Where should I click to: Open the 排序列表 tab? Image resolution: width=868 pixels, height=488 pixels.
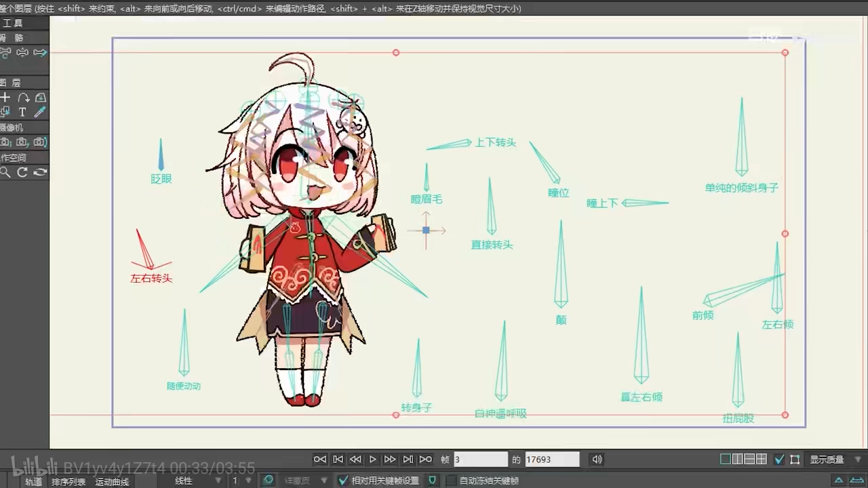(x=68, y=482)
